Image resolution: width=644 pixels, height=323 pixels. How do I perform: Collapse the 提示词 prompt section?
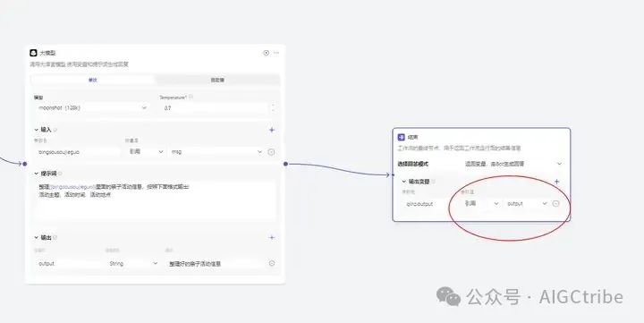pos(36,174)
